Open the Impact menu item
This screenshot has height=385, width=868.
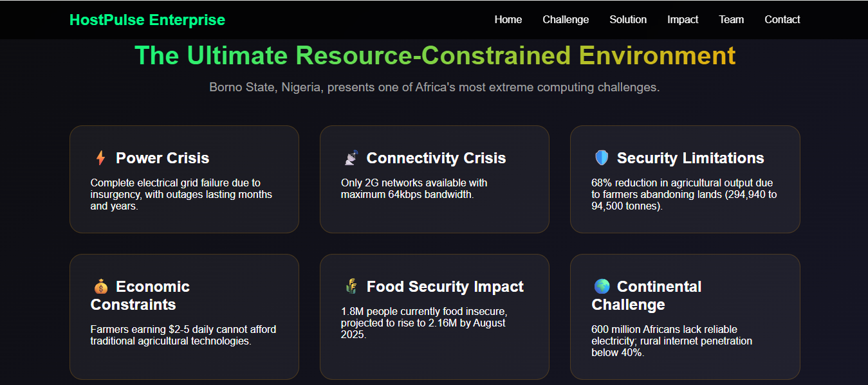coord(683,19)
